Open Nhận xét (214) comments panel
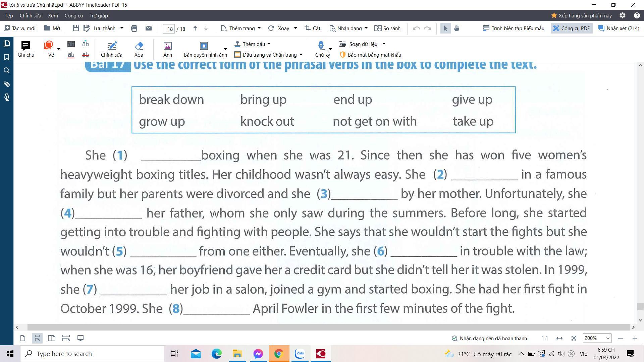 (619, 28)
